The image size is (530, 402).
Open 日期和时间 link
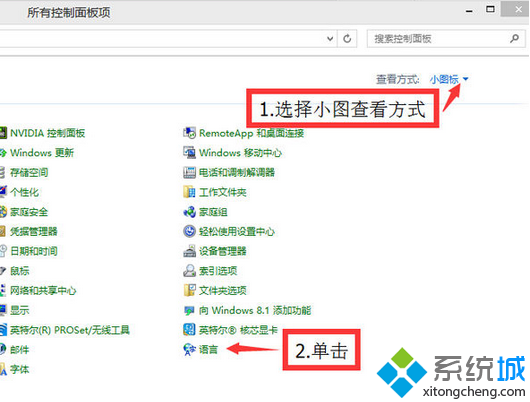pos(34,251)
